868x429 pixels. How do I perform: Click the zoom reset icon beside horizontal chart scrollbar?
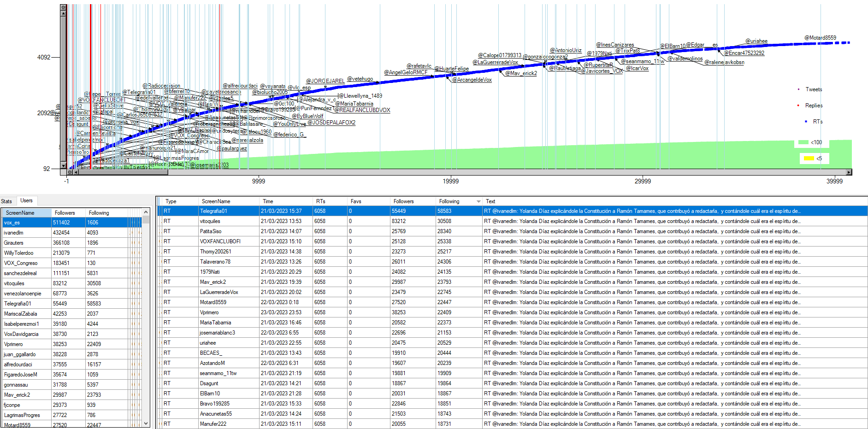coord(70,172)
